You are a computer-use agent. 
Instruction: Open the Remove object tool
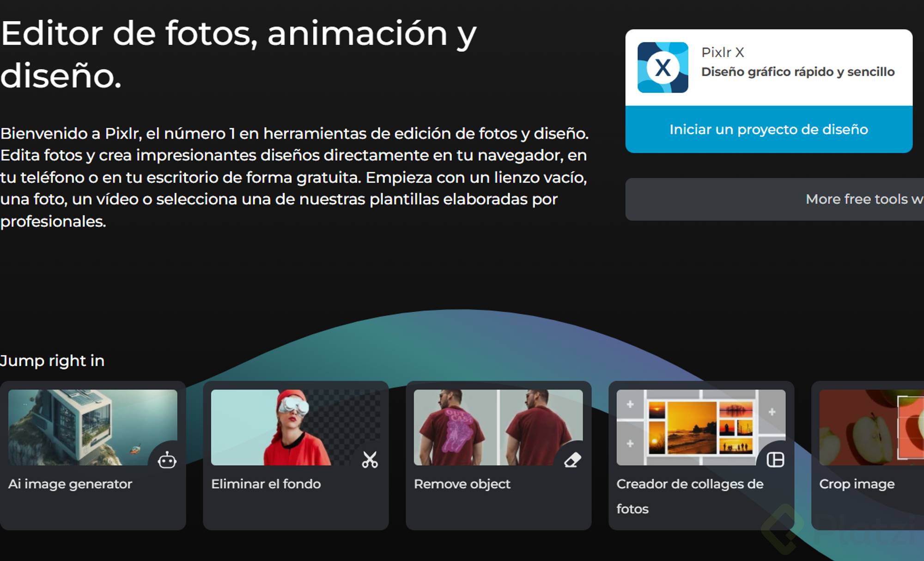pyautogui.click(x=462, y=484)
